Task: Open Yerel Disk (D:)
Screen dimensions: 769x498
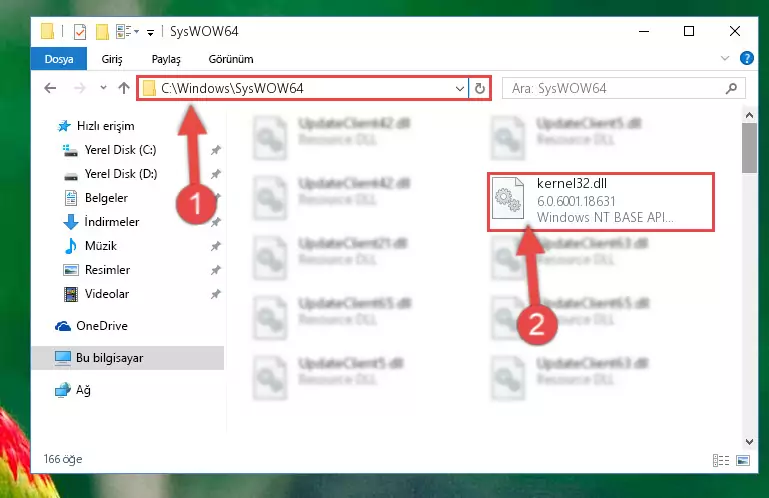Action: (x=121, y=174)
